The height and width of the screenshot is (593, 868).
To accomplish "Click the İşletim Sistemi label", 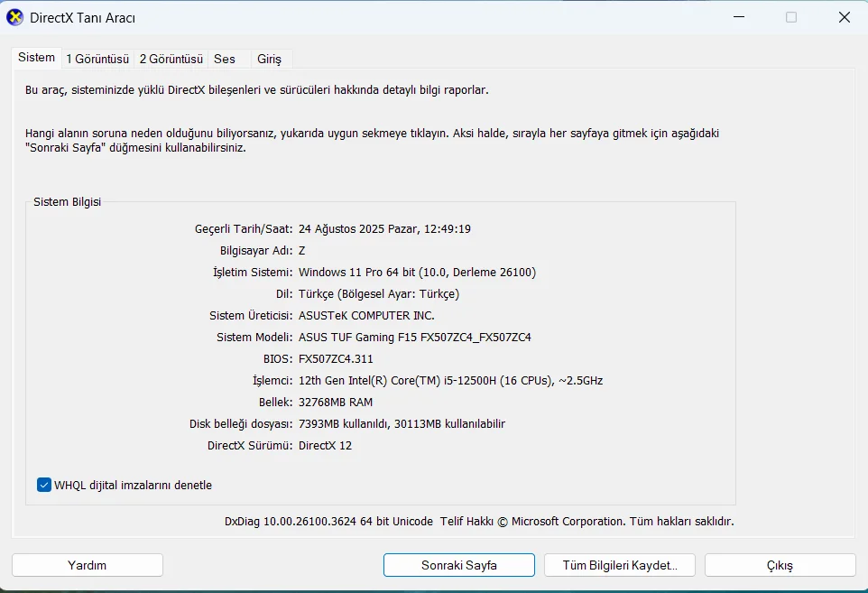I will [253, 272].
